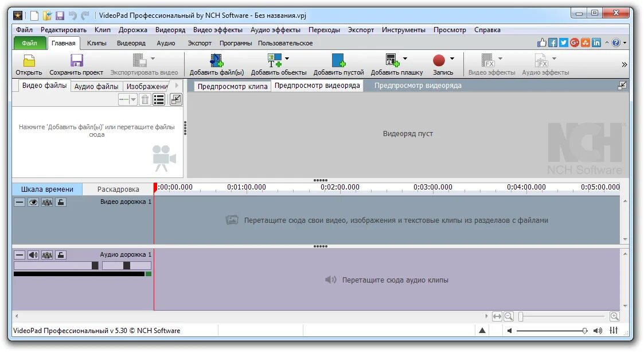644x352 pixels.
Task: Click the timeline zoom out magnifier
Action: coord(509,316)
